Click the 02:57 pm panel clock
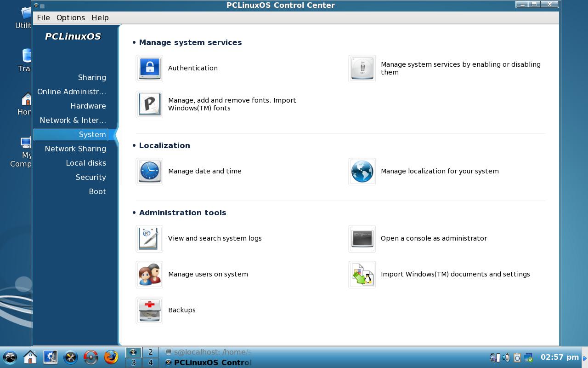Viewport: 588px width, 368px height. (560, 357)
